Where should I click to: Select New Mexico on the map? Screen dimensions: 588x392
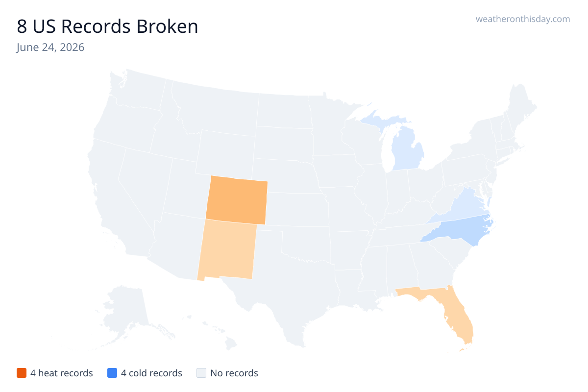(227, 250)
